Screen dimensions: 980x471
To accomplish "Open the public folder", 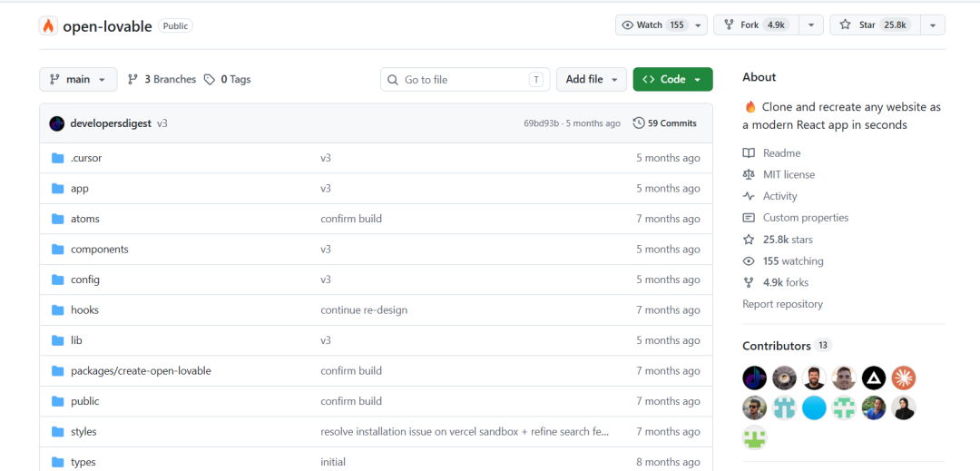I will 85,401.
